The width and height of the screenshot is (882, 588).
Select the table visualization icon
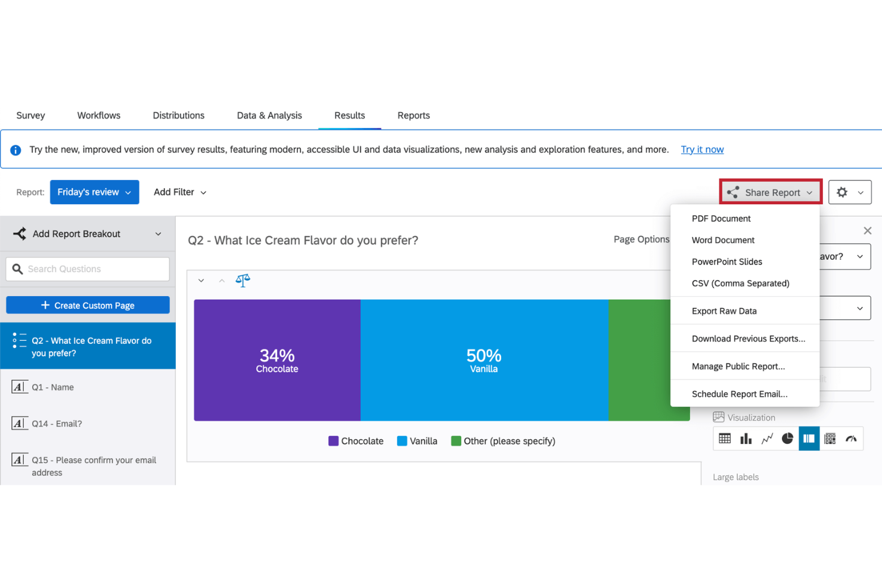725,438
